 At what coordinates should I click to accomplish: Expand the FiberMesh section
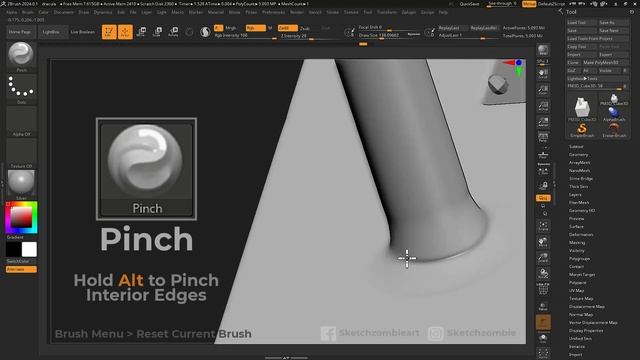pyautogui.click(x=579, y=202)
